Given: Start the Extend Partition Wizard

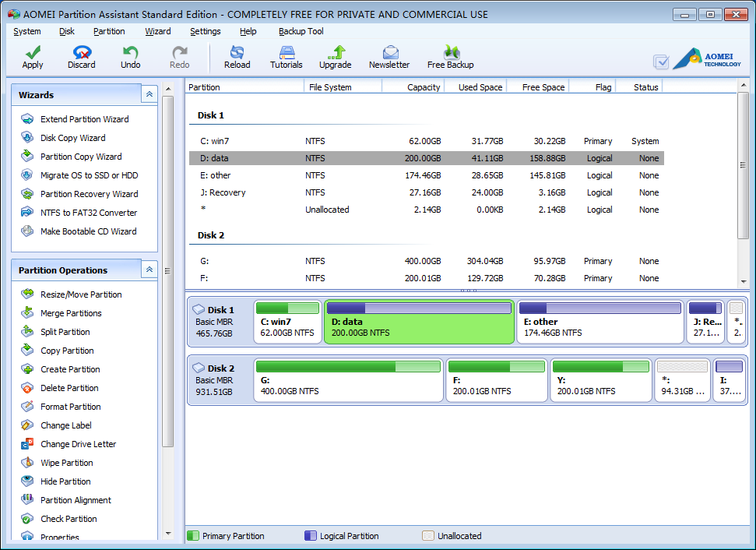Looking at the screenshot, I should click(84, 119).
